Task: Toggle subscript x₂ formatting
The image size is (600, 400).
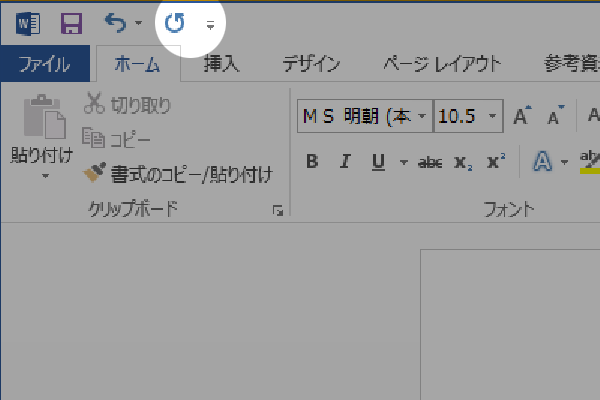Action: (x=463, y=163)
